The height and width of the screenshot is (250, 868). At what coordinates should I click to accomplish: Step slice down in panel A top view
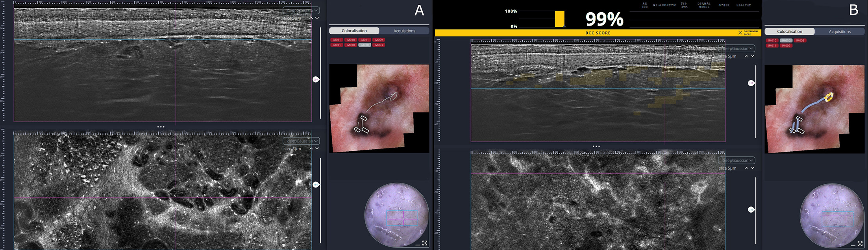317,18
